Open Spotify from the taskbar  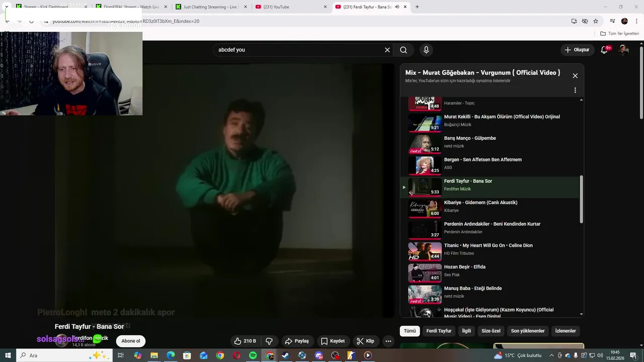tap(253, 355)
